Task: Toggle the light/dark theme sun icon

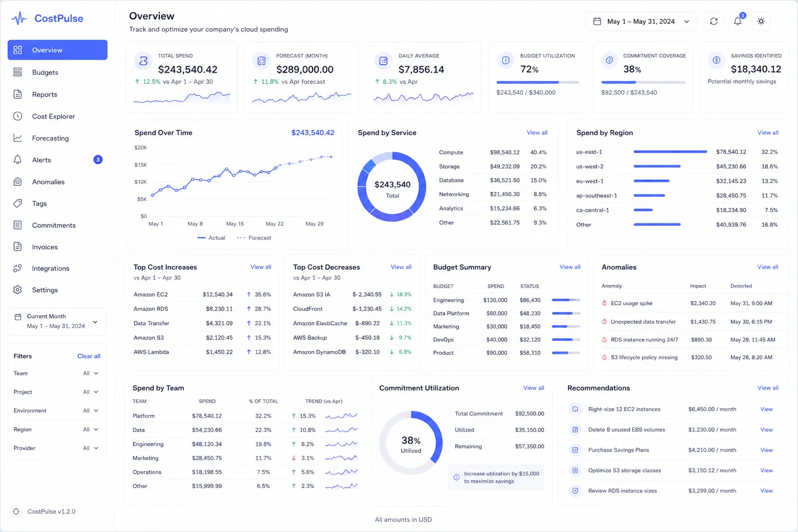Action: coord(761,21)
